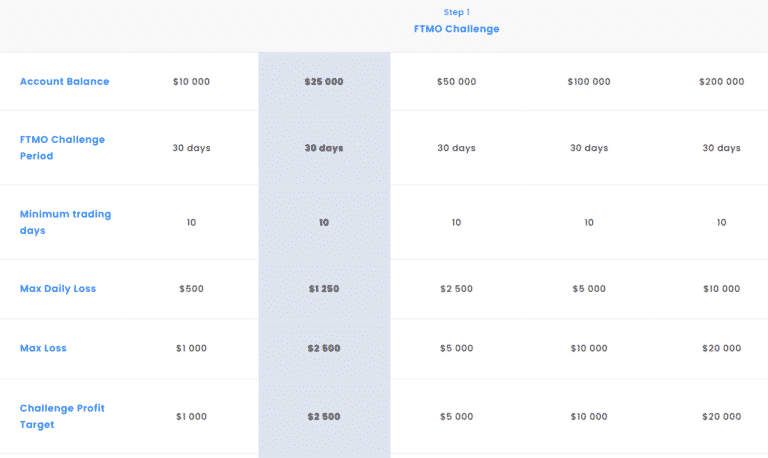The image size is (768, 458).
Task: Pick the $200 000 account balance
Action: click(721, 82)
